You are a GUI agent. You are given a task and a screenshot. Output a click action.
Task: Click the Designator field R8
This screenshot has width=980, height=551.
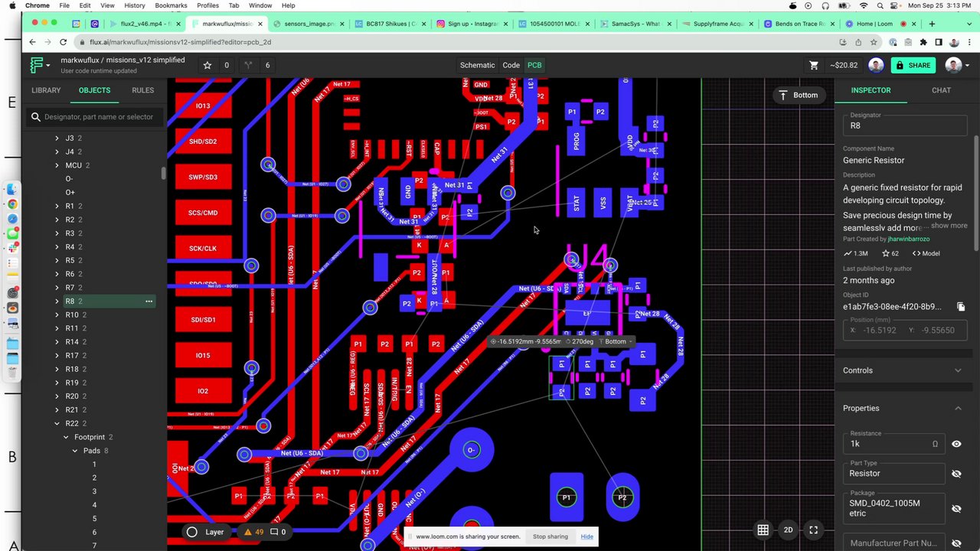(x=904, y=126)
